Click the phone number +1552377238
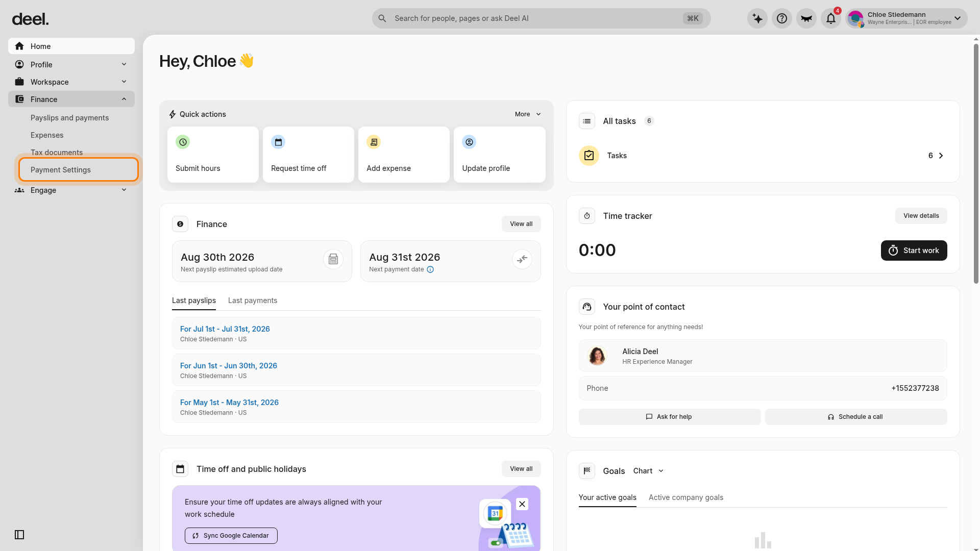This screenshot has height=551, width=980. click(x=915, y=388)
